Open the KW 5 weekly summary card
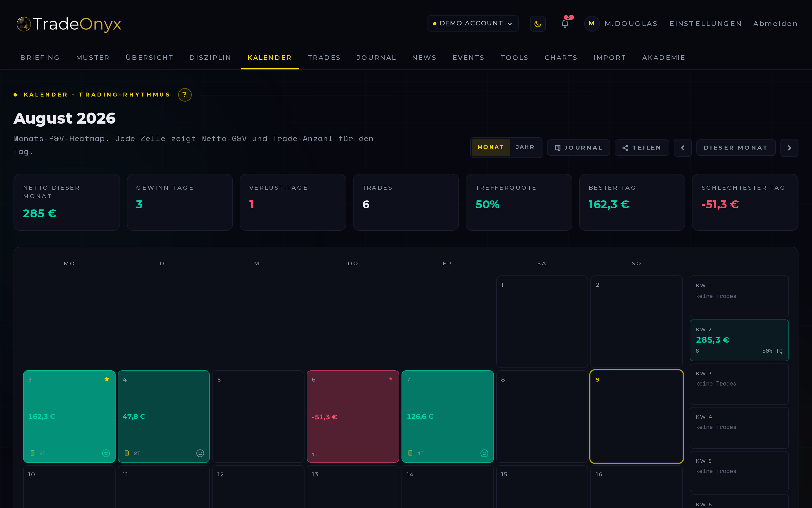This screenshot has width=812, height=508. pos(739,471)
